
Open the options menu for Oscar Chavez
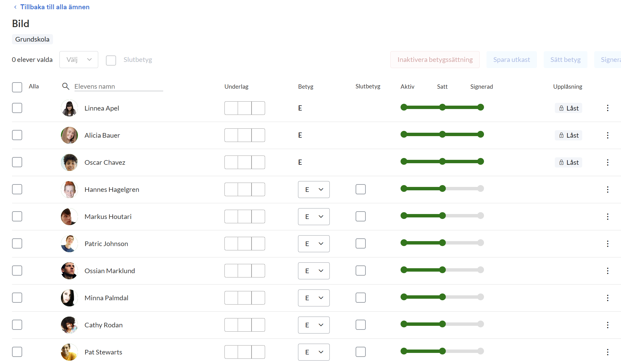click(607, 162)
